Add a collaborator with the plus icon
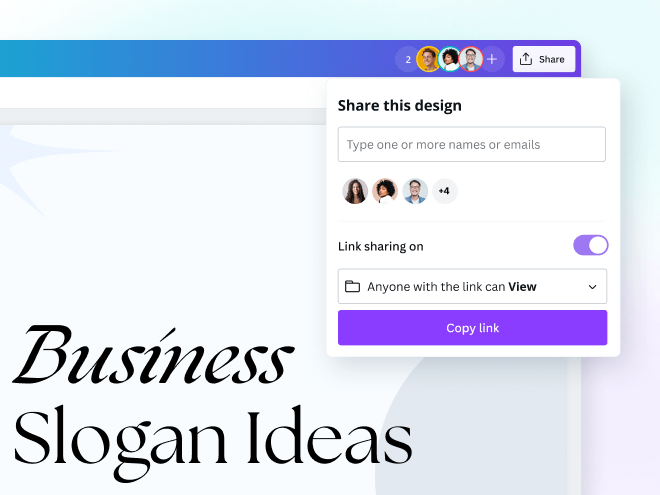660x495 pixels. 492,59
